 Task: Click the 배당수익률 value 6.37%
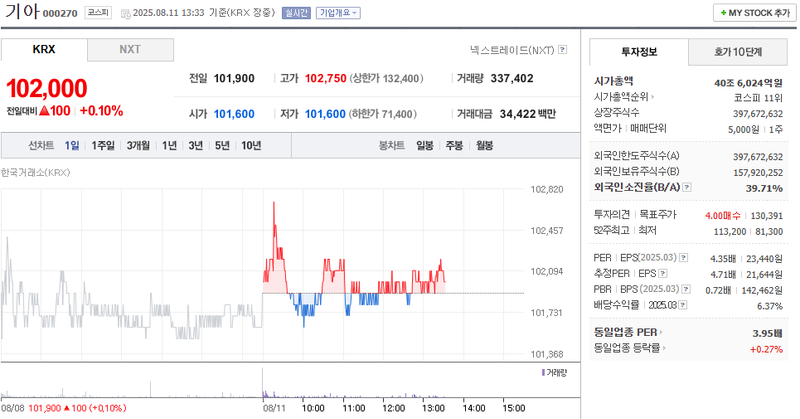click(770, 306)
